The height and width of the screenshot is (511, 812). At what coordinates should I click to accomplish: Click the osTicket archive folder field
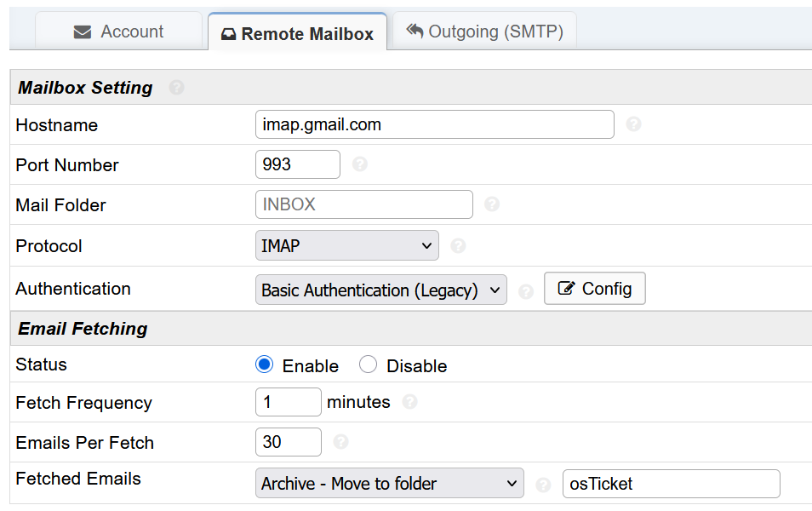pyautogui.click(x=671, y=484)
